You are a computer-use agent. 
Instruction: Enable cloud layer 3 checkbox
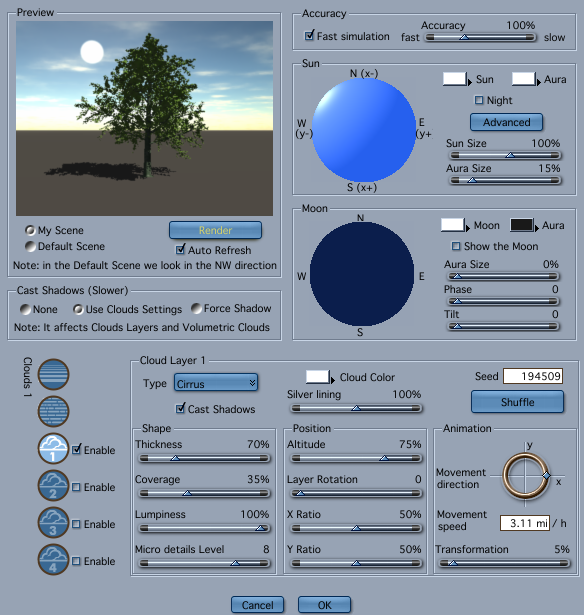pos(76,524)
